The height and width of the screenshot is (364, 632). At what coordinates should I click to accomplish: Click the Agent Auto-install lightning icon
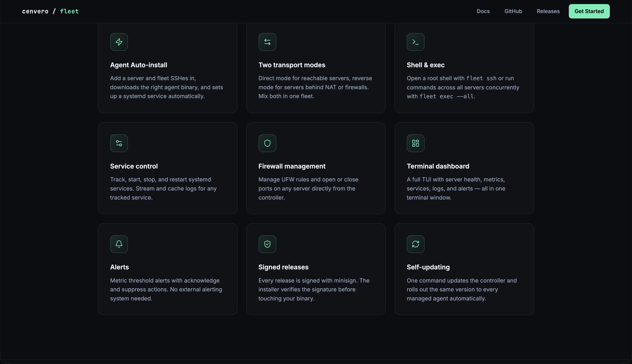(x=119, y=42)
